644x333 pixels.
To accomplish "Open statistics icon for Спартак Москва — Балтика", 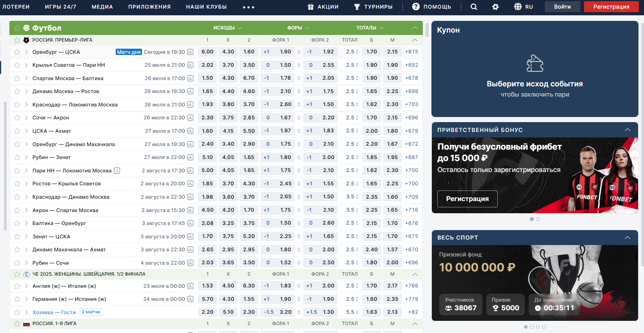I will (190, 78).
